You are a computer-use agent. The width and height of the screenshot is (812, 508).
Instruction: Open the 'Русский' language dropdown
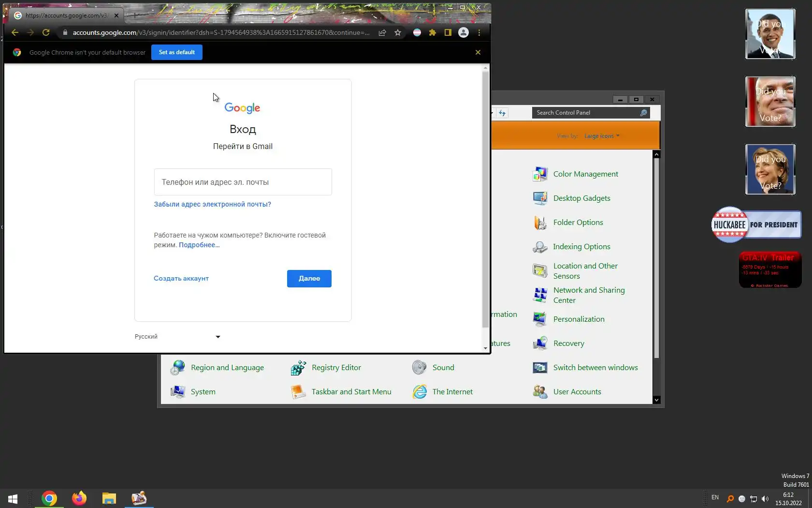[177, 337]
